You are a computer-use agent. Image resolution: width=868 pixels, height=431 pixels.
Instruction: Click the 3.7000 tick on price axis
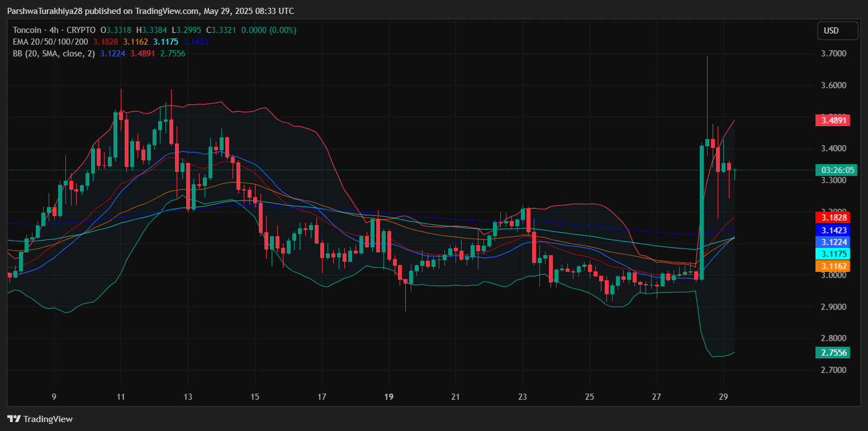pyautogui.click(x=832, y=54)
